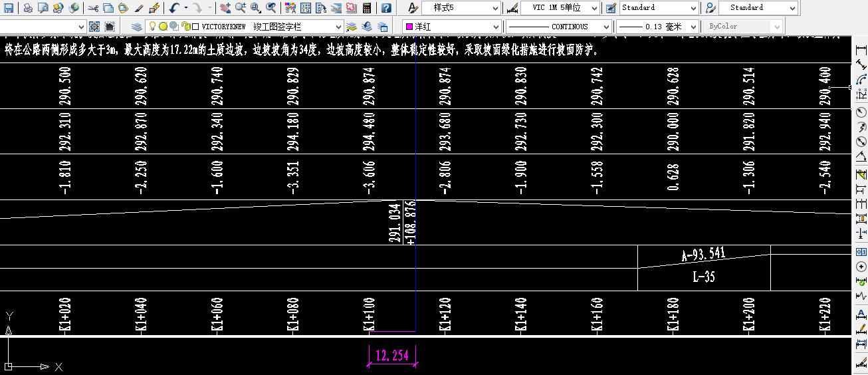Click the Publish icon
This screenshot has width=868, height=375.
tap(58, 8)
